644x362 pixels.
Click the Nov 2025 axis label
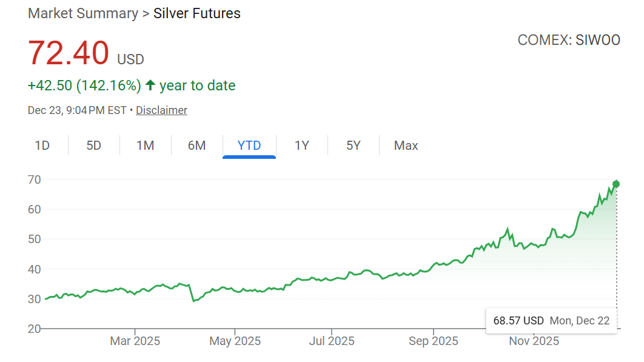coord(534,341)
